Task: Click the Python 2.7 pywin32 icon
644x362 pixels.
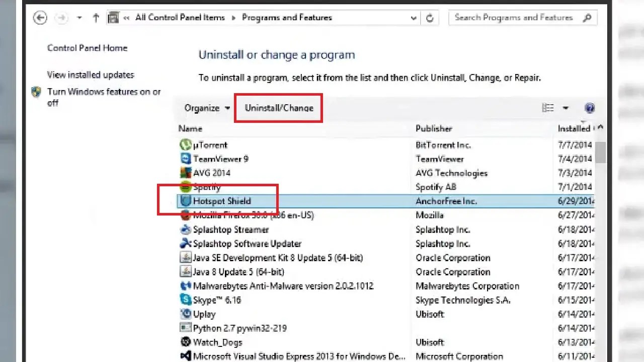Action: click(185, 328)
